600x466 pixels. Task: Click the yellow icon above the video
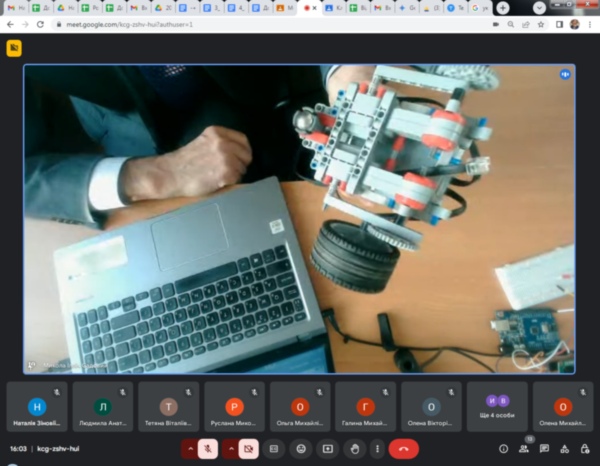point(14,47)
